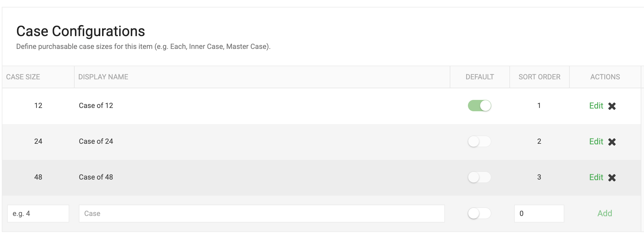The height and width of the screenshot is (238, 644).
Task: Delete the Case of 48 entry
Action: pyautogui.click(x=612, y=177)
